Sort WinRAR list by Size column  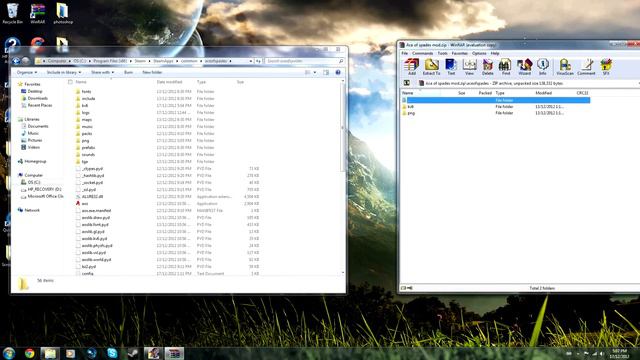point(461,93)
